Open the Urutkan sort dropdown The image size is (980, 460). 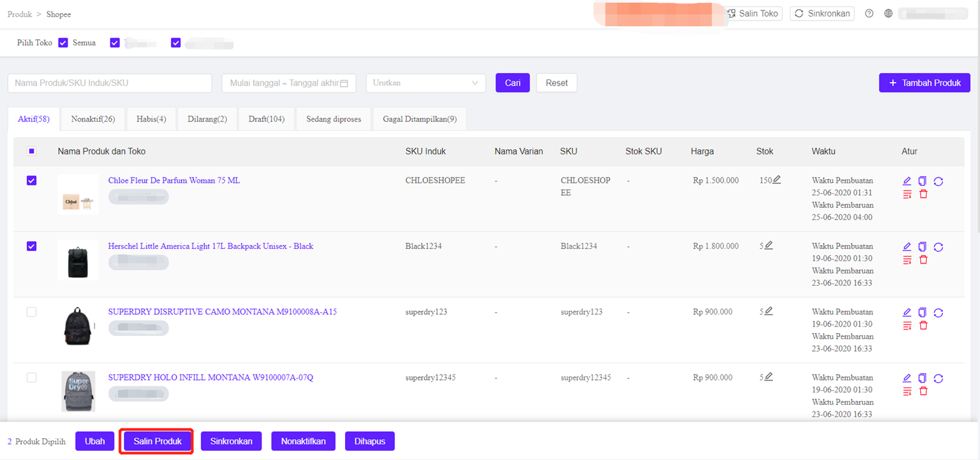pos(425,83)
